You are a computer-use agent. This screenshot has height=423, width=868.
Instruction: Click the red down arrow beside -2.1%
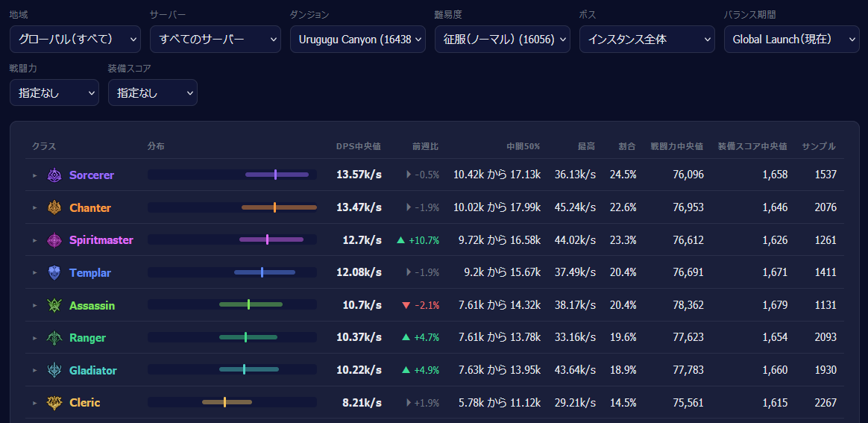click(x=406, y=305)
